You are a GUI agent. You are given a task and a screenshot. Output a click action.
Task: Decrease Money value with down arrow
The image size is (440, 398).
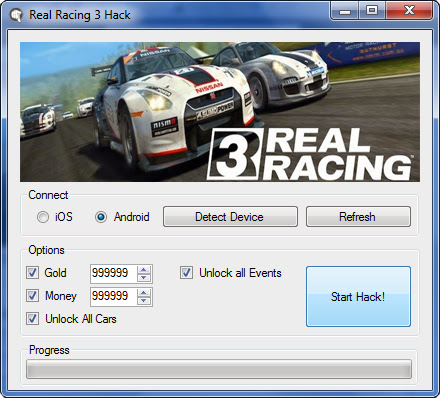(x=144, y=300)
